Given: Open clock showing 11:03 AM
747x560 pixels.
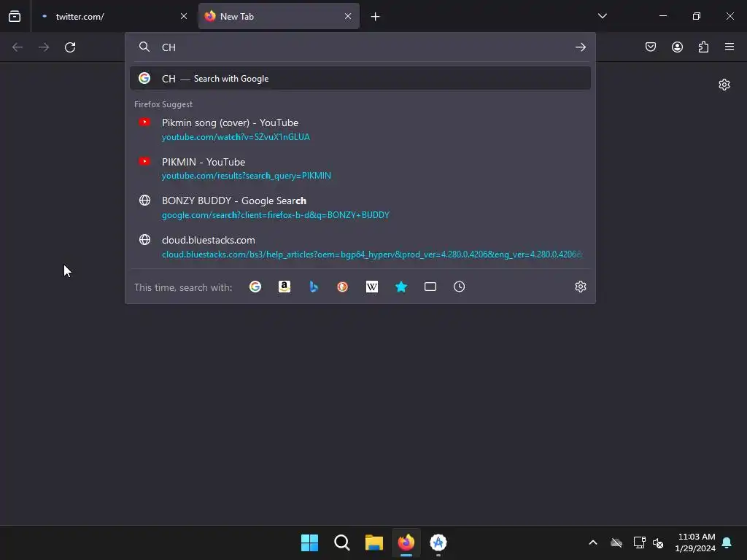Looking at the screenshot, I should click(695, 542).
